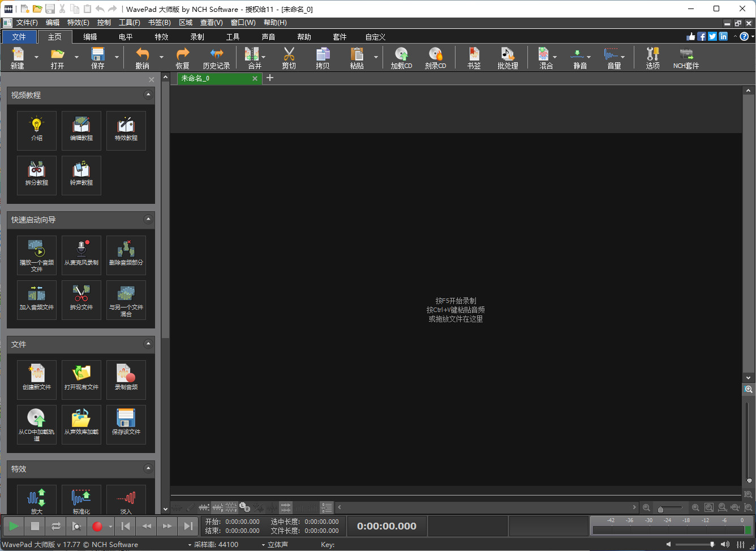Collapse the 视频教程 panel
The image size is (756, 551).
148,95
